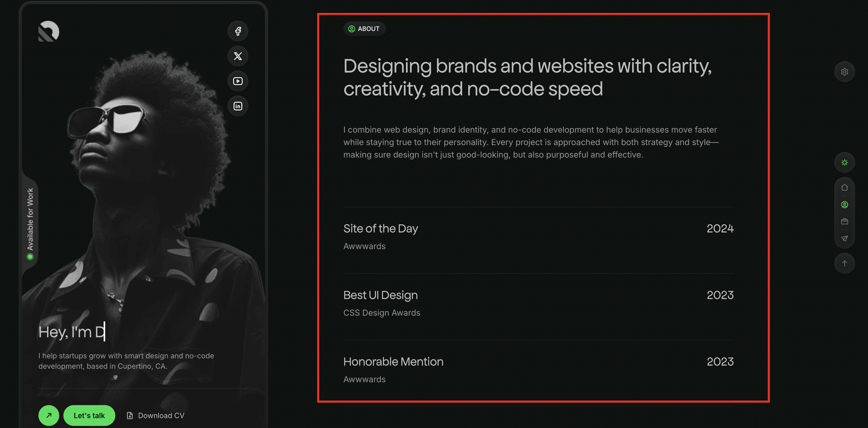
Task: Click the Download CV link
Action: click(x=156, y=416)
